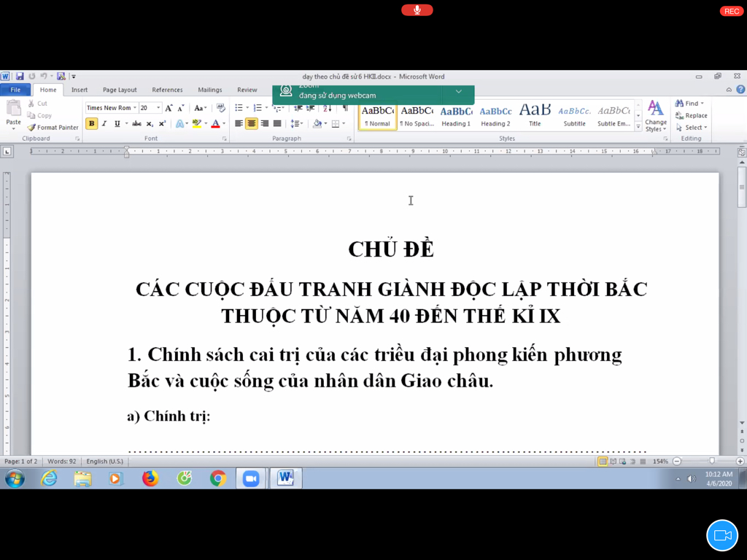Open the Paragraph dialog launcher
Viewport: 747px width, 560px height.
point(349,139)
